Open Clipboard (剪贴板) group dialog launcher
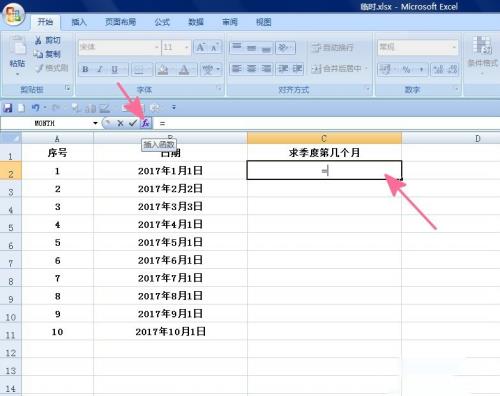Image resolution: width=500 pixels, height=396 pixels. coord(68,89)
